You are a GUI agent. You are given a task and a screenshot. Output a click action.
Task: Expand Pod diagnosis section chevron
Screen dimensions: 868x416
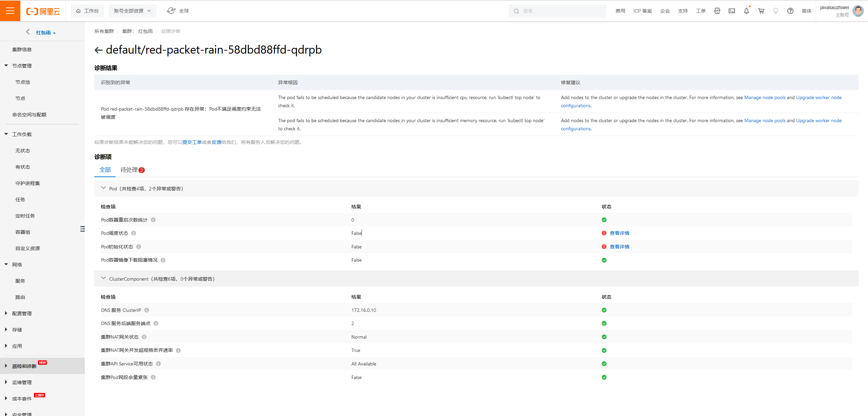coord(103,188)
